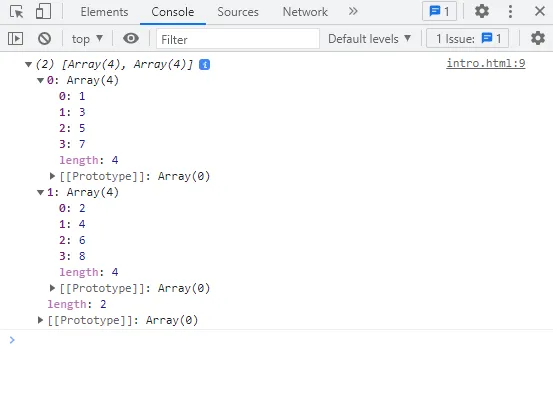Open the top JavaScript context dropdown

coord(87,38)
